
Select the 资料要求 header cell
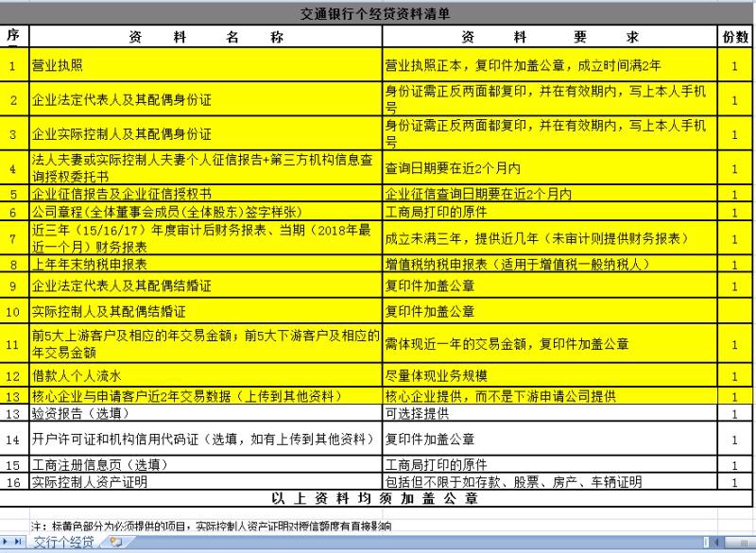tap(550, 37)
